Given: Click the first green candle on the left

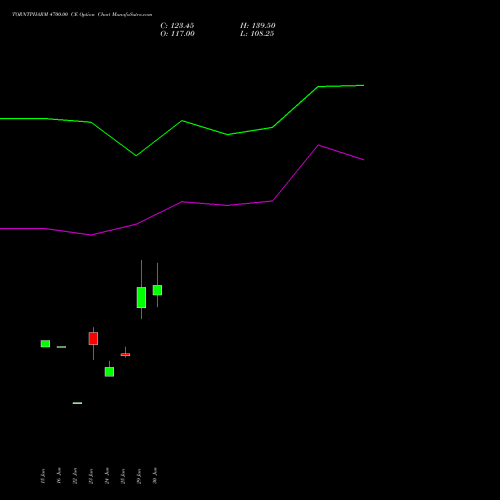Looking at the screenshot, I should (45, 344).
